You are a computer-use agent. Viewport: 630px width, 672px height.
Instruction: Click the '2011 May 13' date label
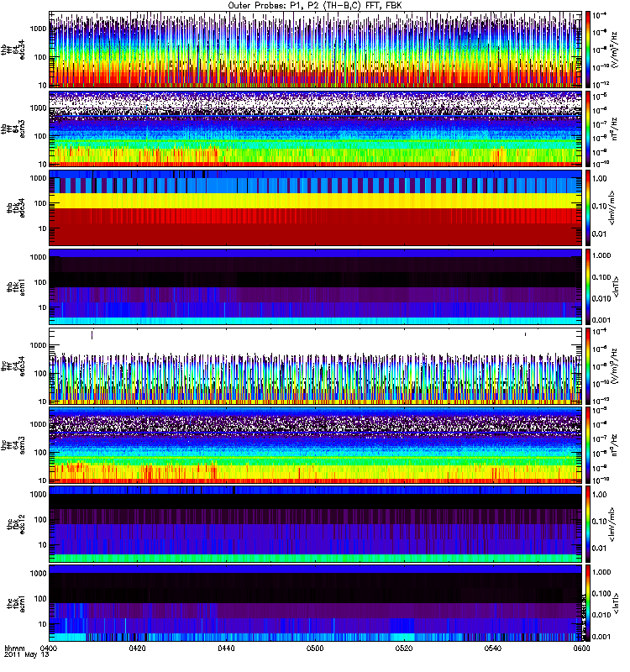tap(23, 657)
